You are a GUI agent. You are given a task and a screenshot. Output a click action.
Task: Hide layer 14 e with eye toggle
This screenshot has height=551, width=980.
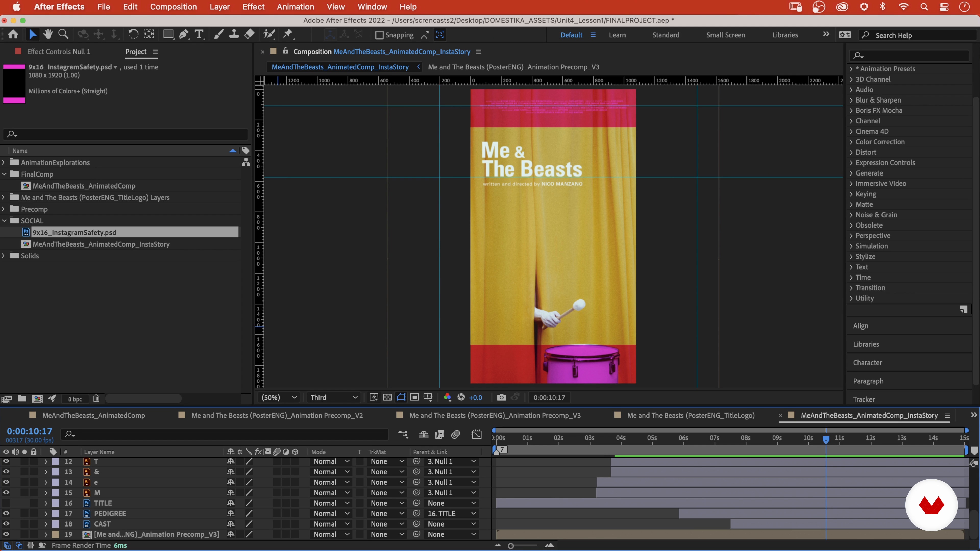coord(6,482)
